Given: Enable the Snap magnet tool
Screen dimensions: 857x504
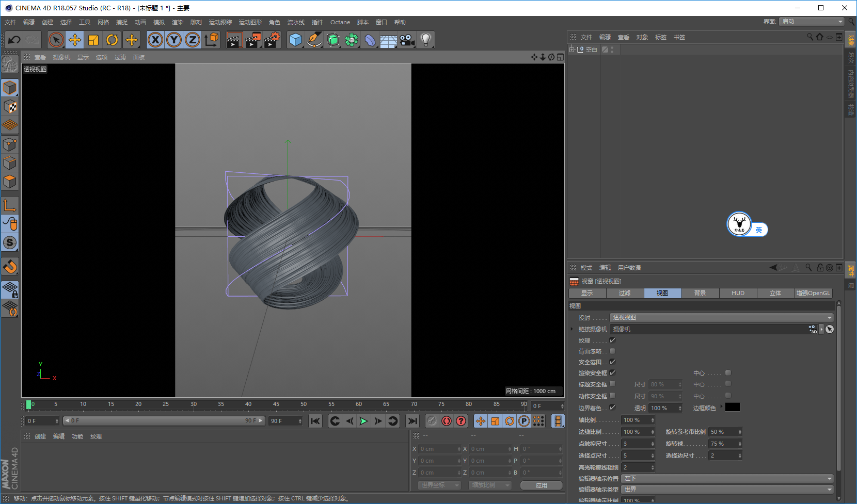Looking at the screenshot, I should 10,267.
